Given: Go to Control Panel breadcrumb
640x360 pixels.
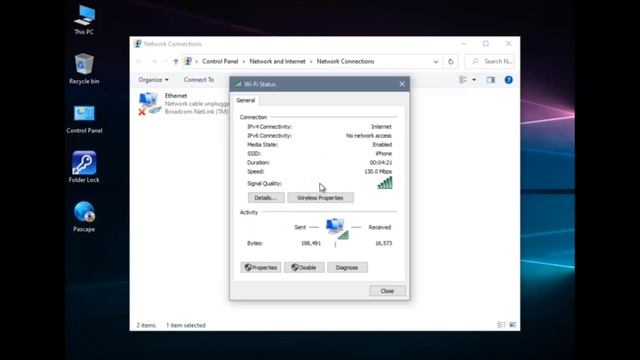Looking at the screenshot, I should pyautogui.click(x=220, y=62).
